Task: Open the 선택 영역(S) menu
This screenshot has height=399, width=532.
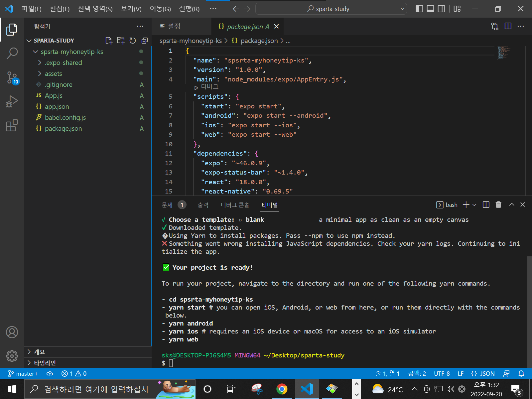Action: pos(95,9)
